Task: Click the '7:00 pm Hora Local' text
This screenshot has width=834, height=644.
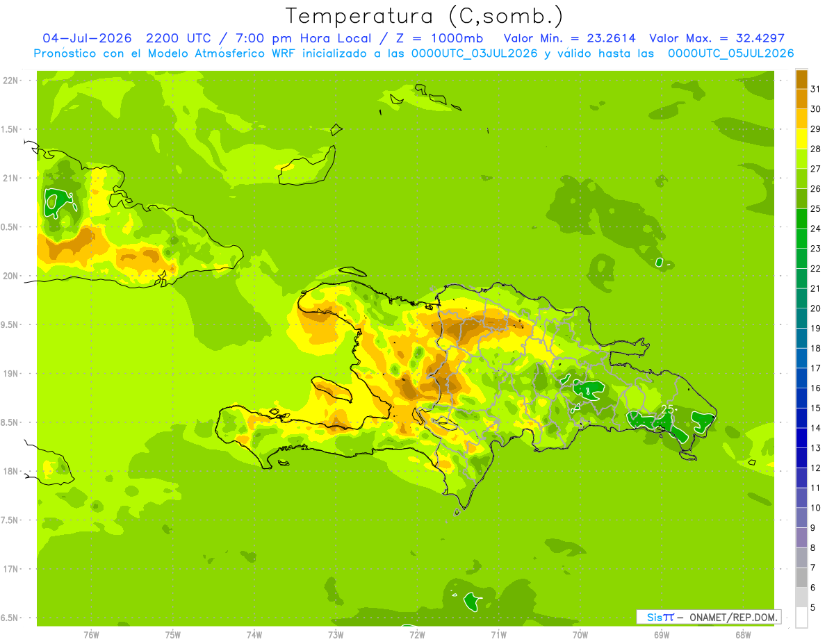Action: (x=304, y=38)
